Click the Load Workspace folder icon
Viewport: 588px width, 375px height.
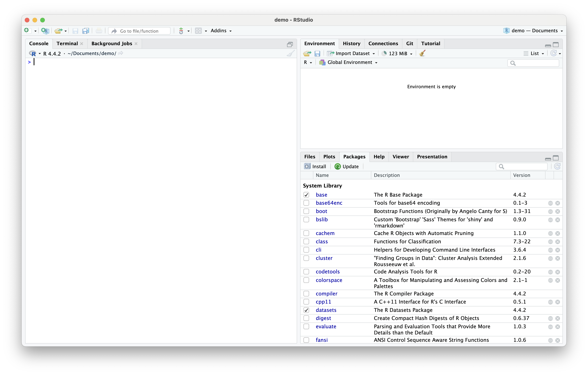[307, 53]
